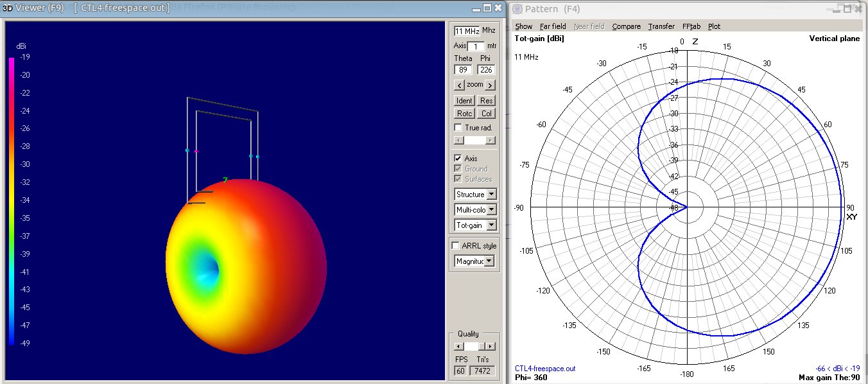Open the Far field menu

(553, 26)
